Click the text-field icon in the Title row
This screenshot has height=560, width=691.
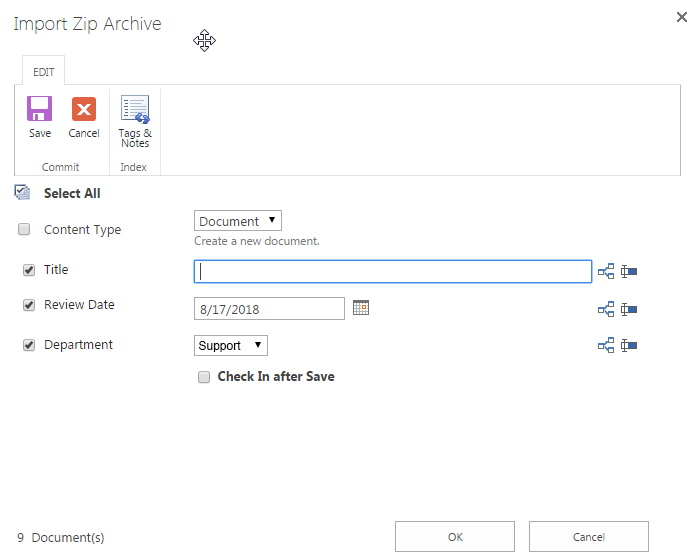629,271
